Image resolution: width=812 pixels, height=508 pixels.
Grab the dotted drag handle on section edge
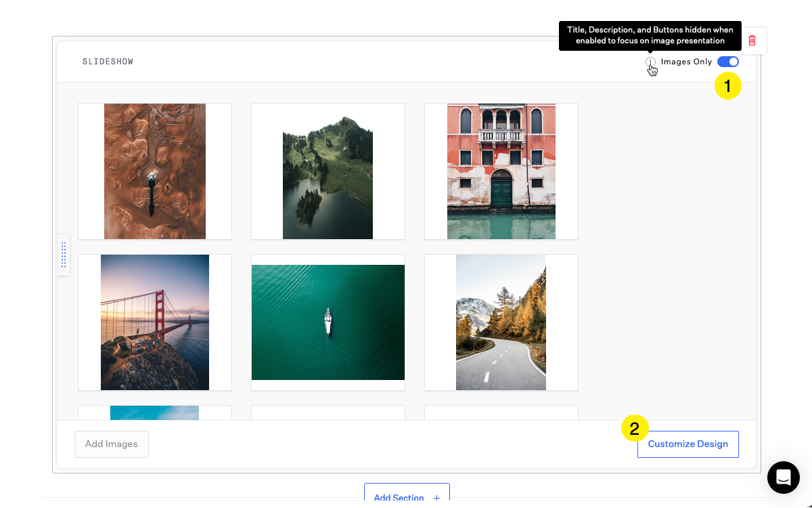[64, 255]
